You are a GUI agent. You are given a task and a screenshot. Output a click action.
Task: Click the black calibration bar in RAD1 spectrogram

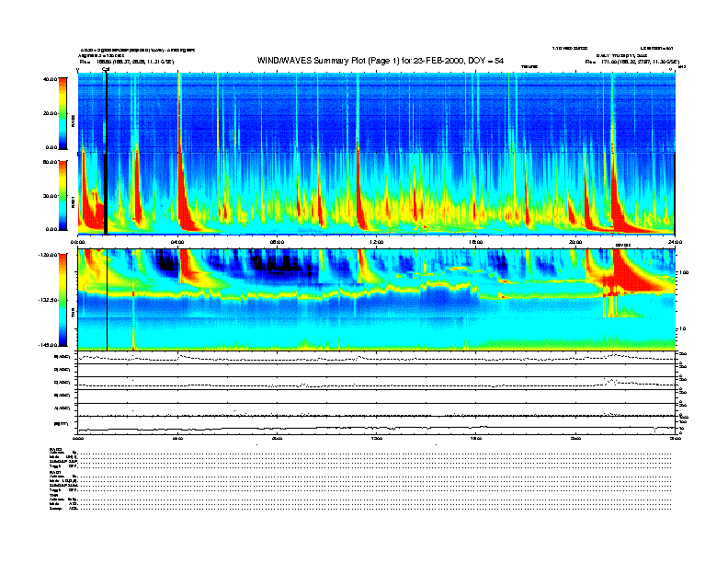point(106,194)
